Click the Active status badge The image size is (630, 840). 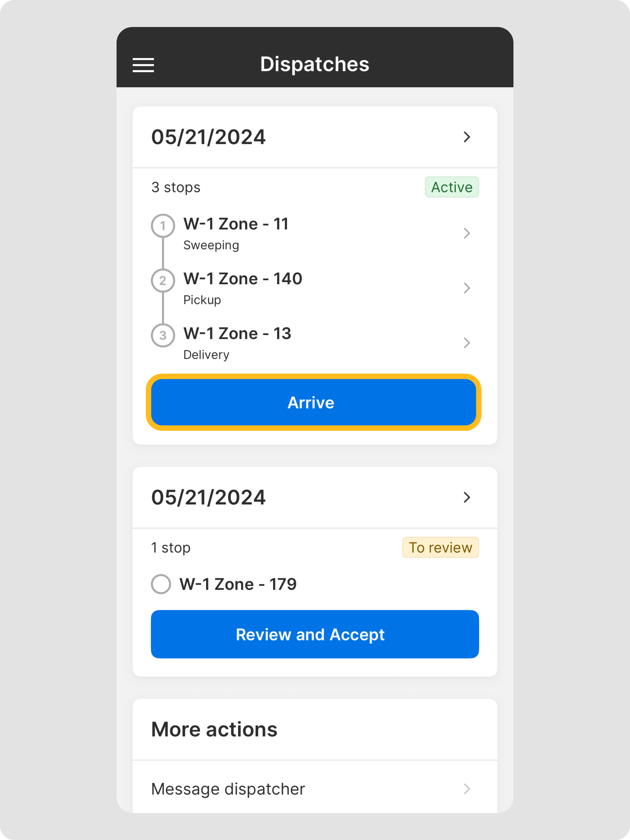pos(452,187)
